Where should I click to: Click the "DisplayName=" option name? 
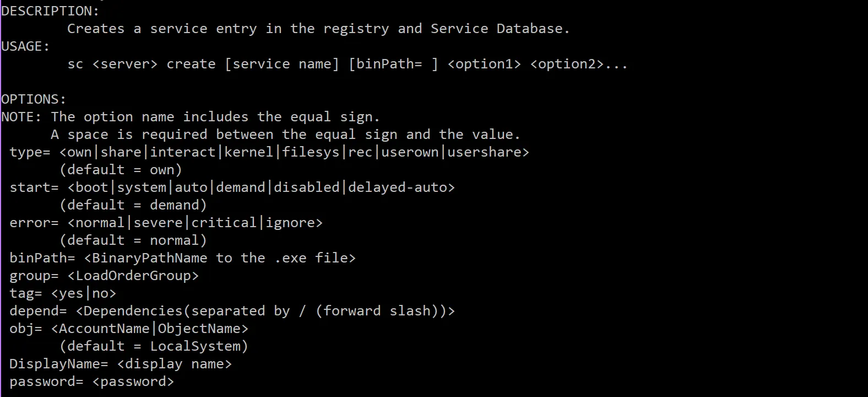(x=58, y=364)
